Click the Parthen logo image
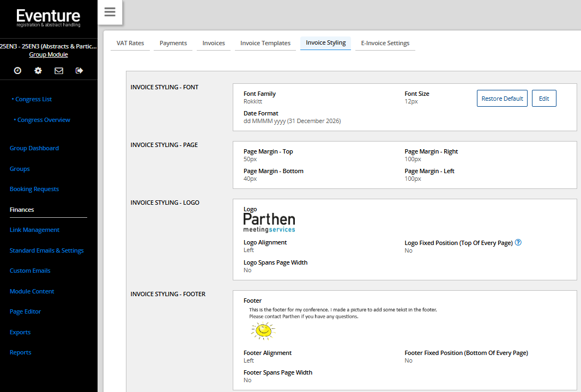This screenshot has width=581, height=392. (269, 223)
